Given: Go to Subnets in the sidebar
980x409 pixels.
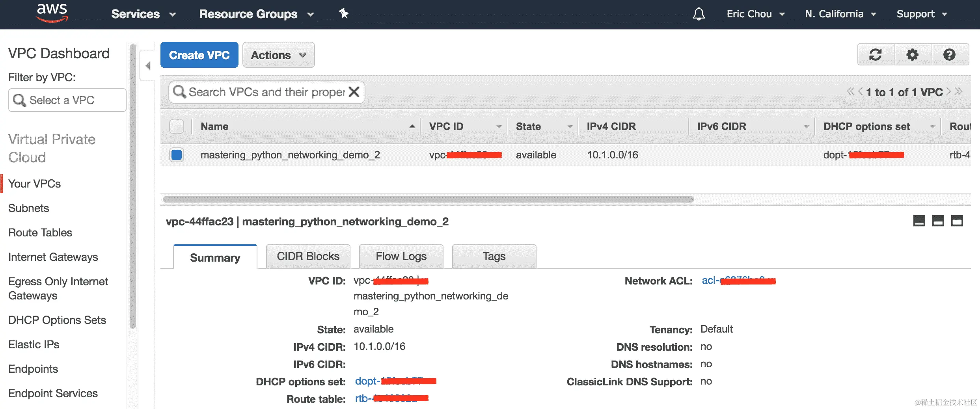Looking at the screenshot, I should tap(29, 208).
